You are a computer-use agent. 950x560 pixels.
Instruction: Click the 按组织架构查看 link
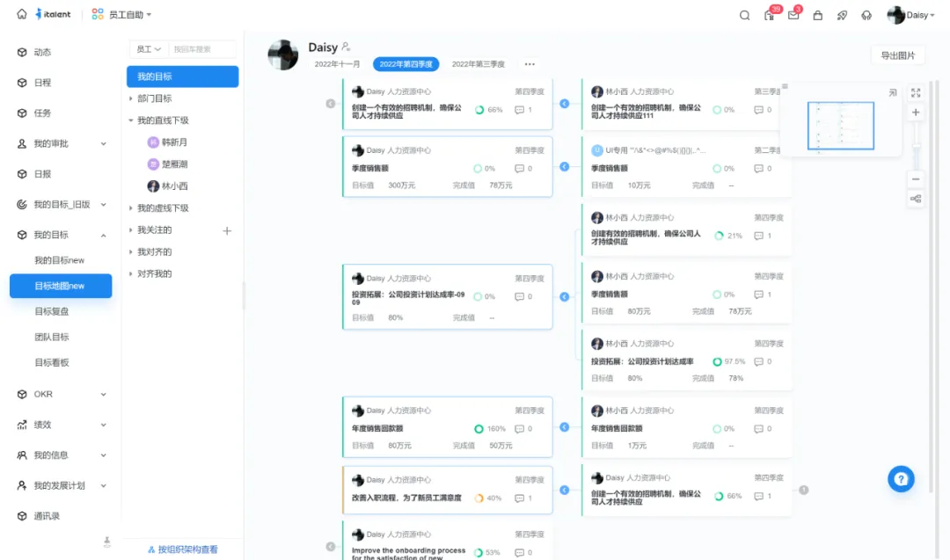coord(182,549)
